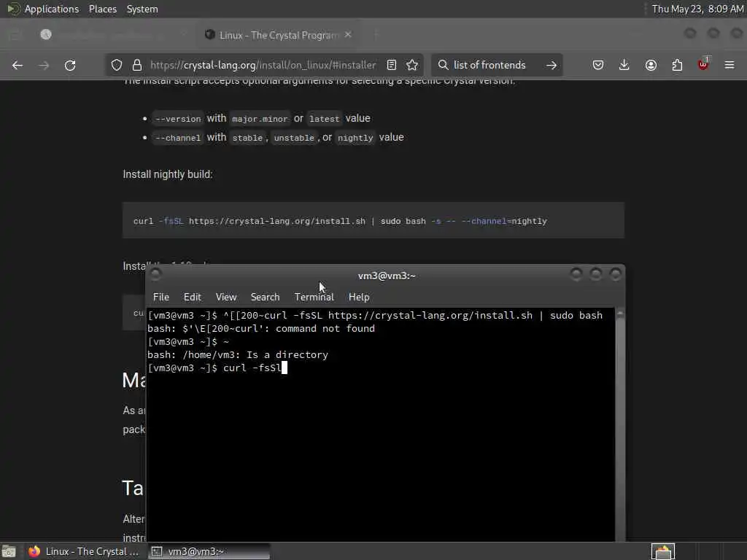Click the Applications menu logo icon
The height and width of the screenshot is (560, 747).
[x=13, y=9]
